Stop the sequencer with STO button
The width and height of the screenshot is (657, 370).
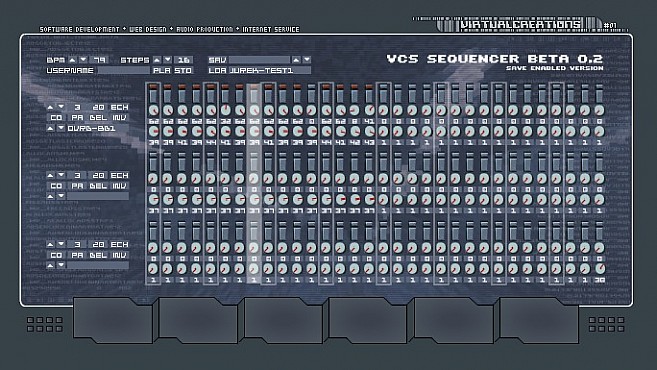183,70
